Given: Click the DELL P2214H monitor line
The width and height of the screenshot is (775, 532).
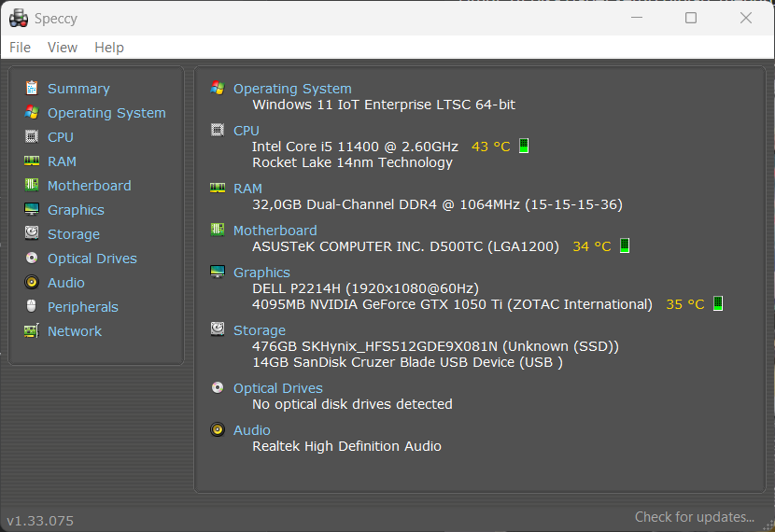Looking at the screenshot, I should 365,288.
